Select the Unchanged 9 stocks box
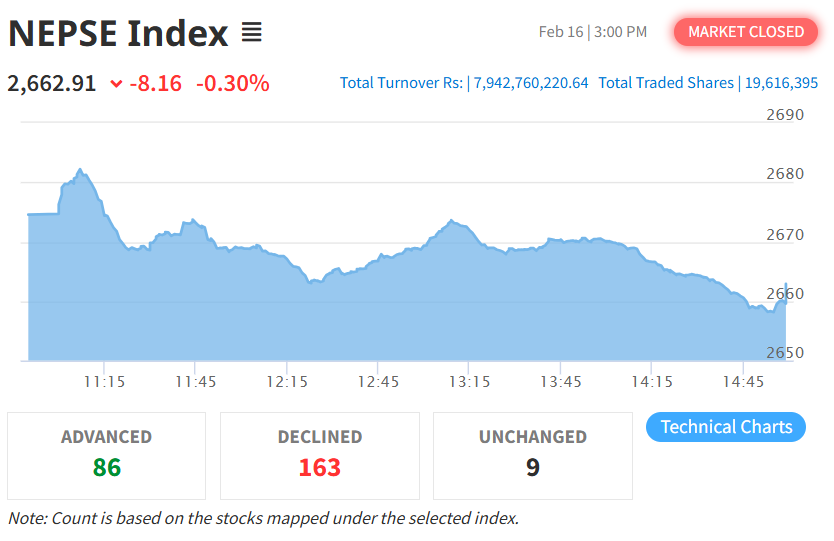 pos(532,455)
